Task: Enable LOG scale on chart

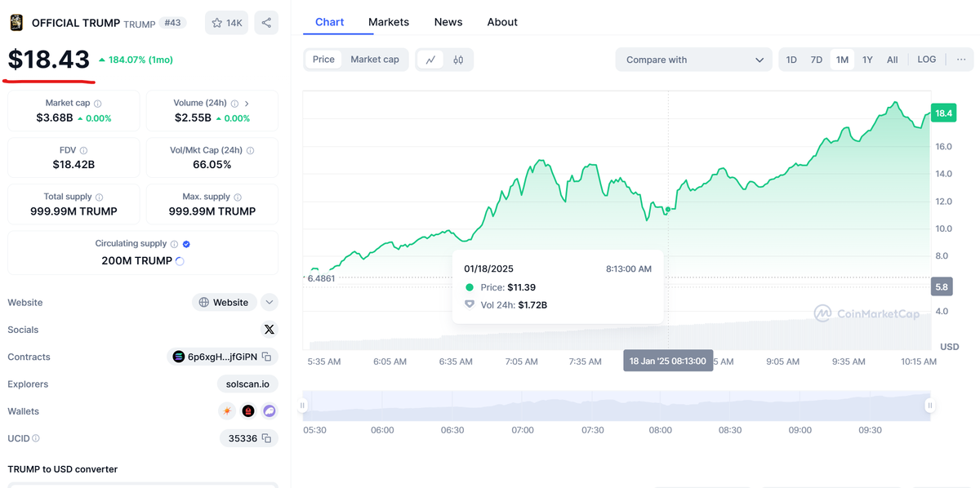Action: [x=926, y=60]
